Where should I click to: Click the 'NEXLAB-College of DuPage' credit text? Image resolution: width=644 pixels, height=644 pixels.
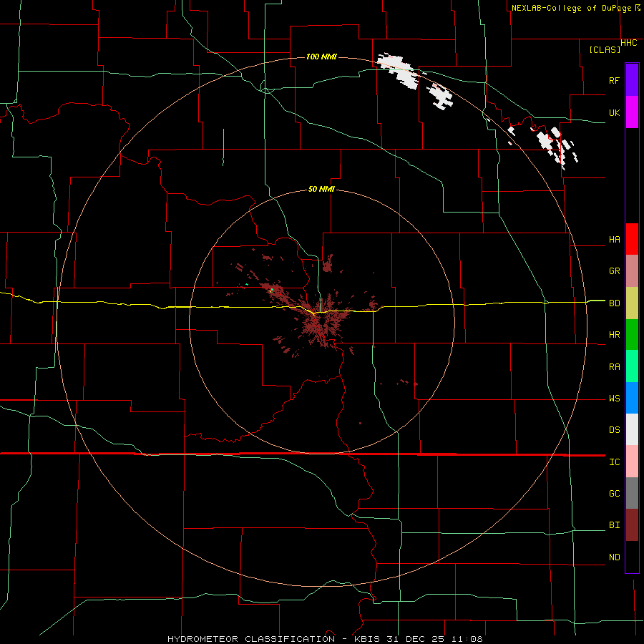572,8
